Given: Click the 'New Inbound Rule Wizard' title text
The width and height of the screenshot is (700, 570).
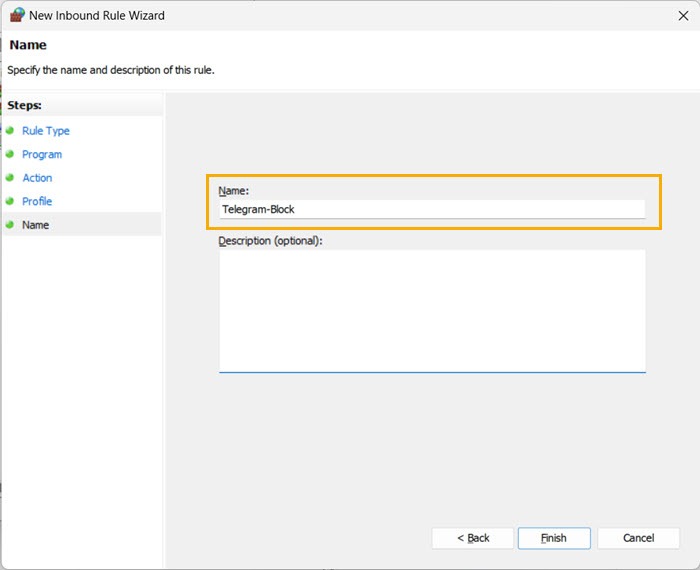Looking at the screenshot, I should tap(97, 16).
